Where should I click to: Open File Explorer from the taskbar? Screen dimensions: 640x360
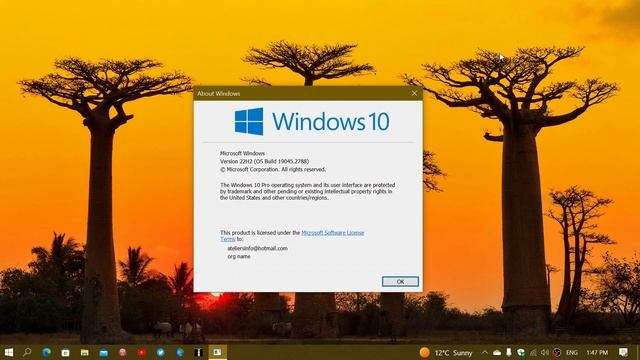pos(84,352)
